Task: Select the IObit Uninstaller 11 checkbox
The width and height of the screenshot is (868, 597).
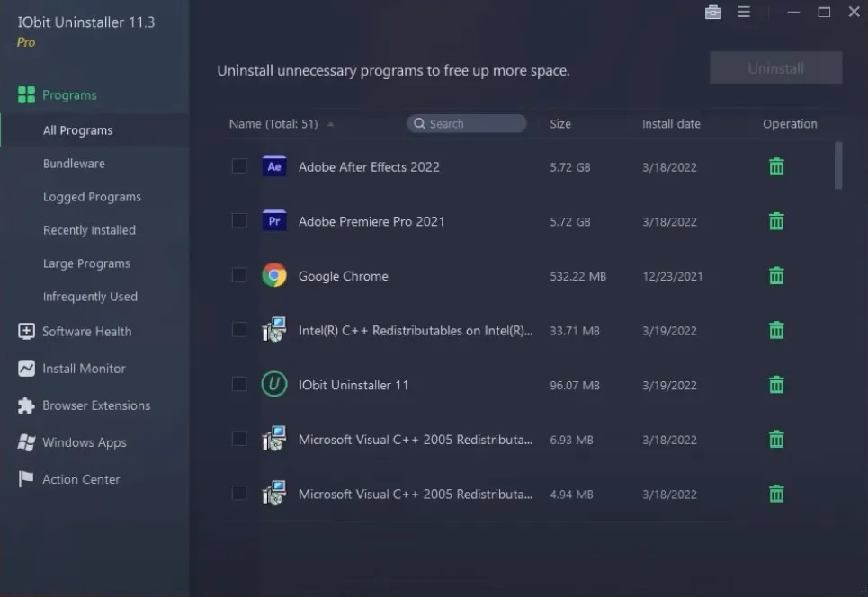Action: click(239, 384)
